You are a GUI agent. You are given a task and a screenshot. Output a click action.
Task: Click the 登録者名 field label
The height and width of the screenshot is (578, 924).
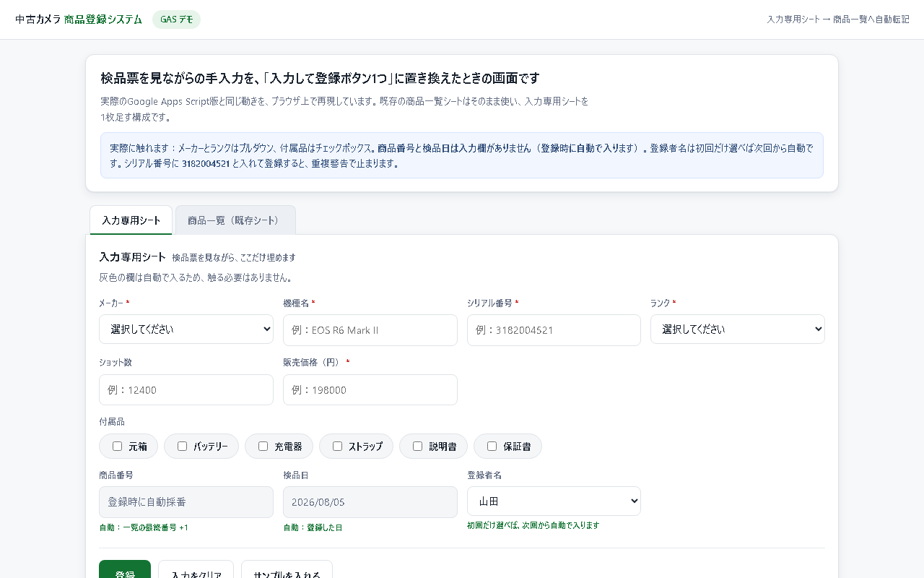(484, 475)
